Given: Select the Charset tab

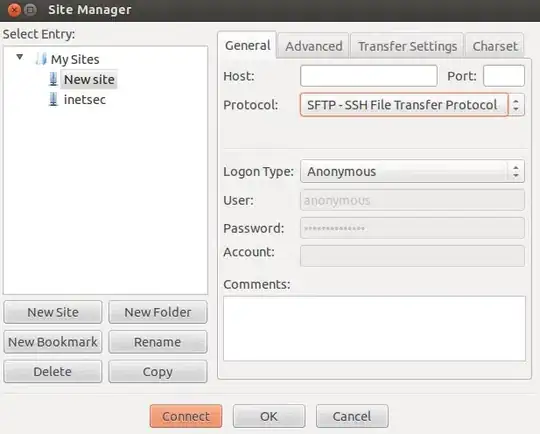Looking at the screenshot, I should [x=495, y=46].
